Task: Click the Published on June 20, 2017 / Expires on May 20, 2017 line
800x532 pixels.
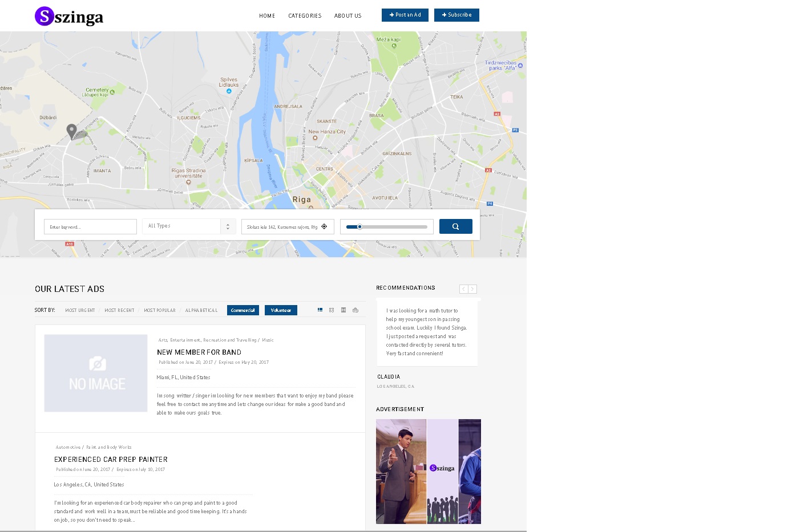Action: coord(213,362)
